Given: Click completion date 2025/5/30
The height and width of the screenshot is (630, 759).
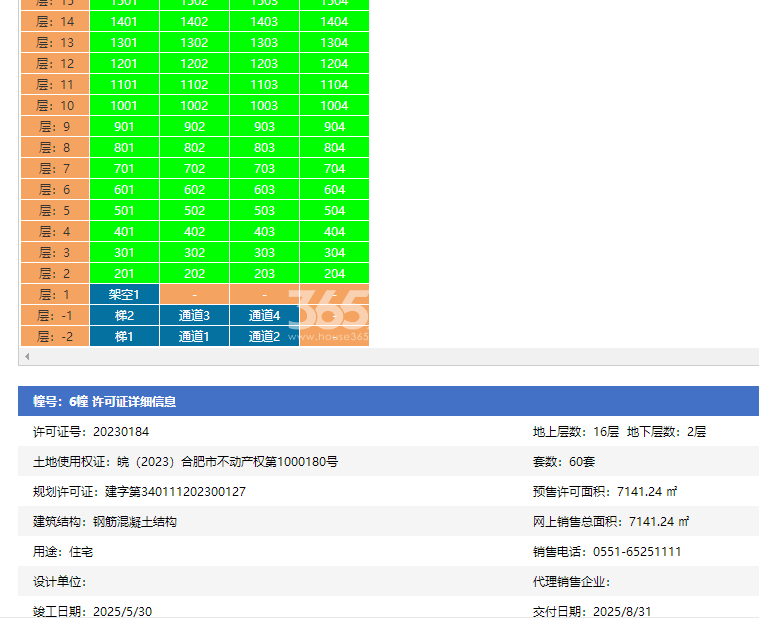Looking at the screenshot, I should coord(122,612).
